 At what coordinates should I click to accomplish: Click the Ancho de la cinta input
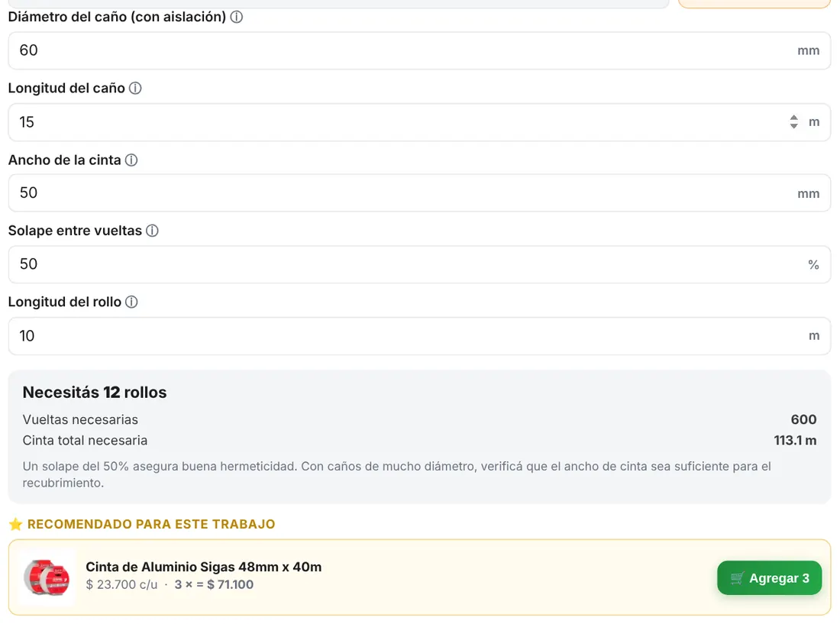419,192
